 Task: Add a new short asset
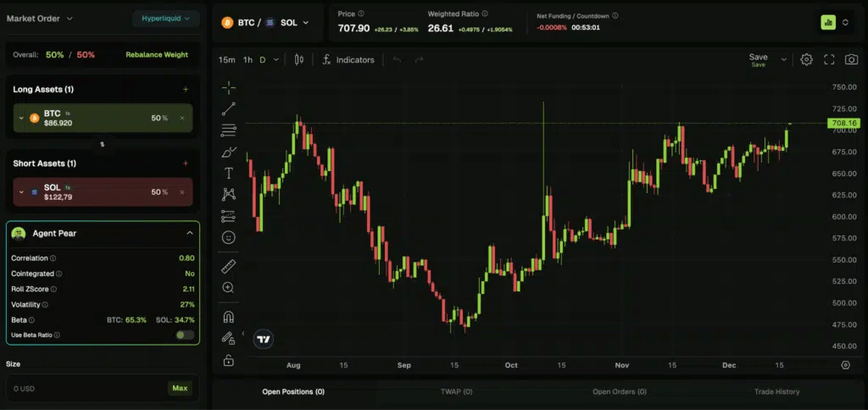tap(186, 163)
